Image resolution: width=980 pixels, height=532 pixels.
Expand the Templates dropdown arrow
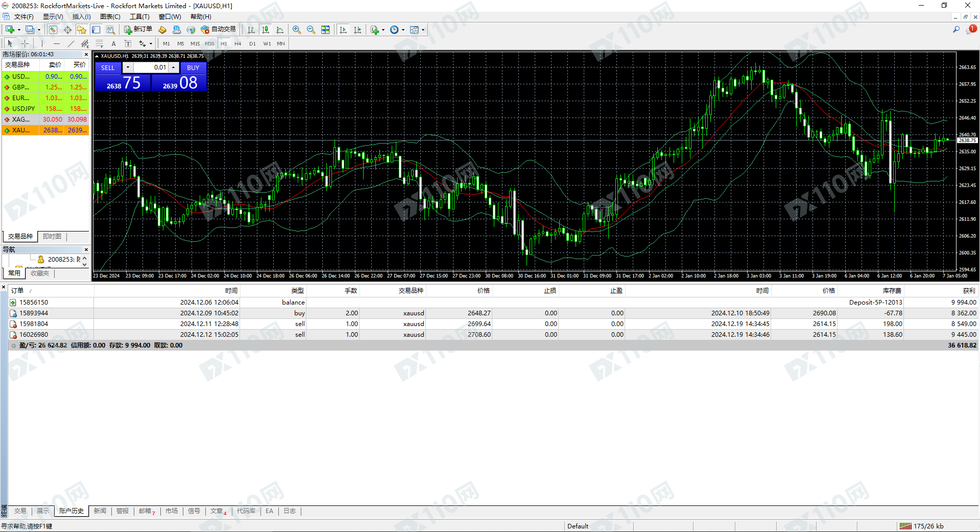(423, 30)
